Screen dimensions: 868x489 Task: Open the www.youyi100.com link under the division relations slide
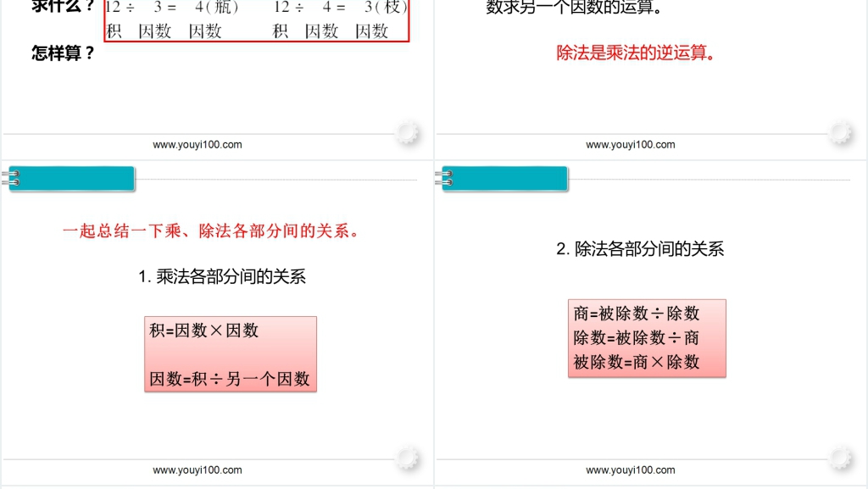pyautogui.click(x=631, y=470)
